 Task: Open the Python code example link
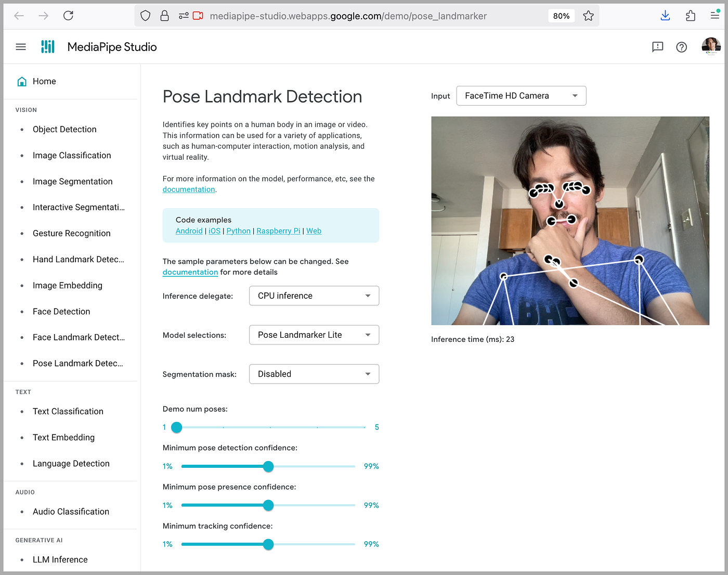[238, 231]
